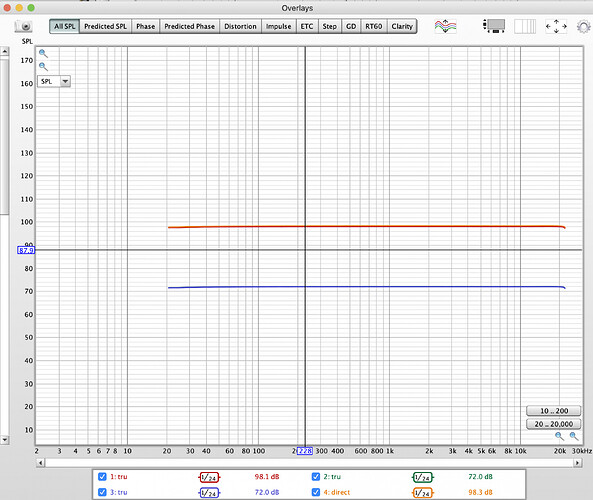Click the 87.9 SPL cursor readout

click(x=26, y=250)
